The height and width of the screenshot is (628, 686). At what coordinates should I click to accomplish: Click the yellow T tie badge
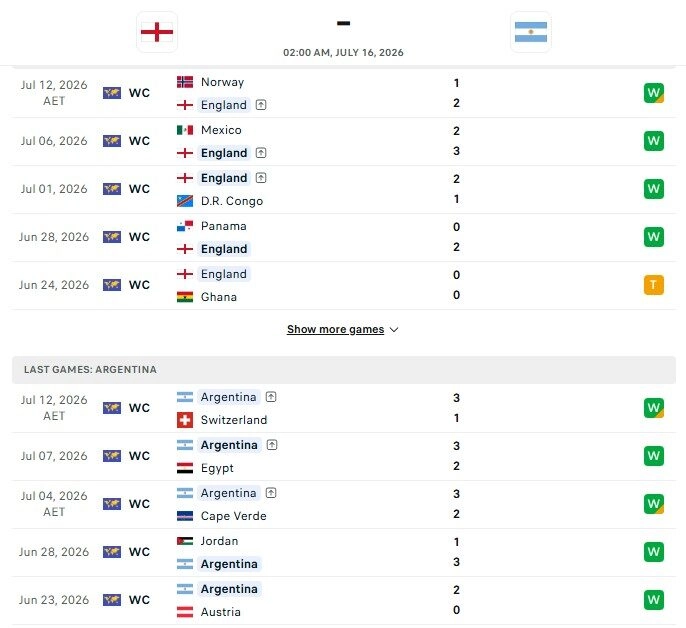(x=654, y=285)
